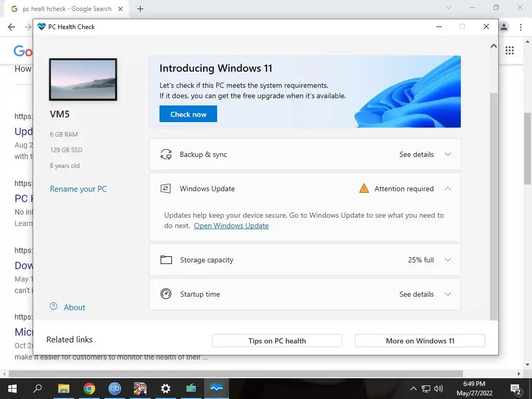Click the '129 GB SSD' text

point(66,150)
